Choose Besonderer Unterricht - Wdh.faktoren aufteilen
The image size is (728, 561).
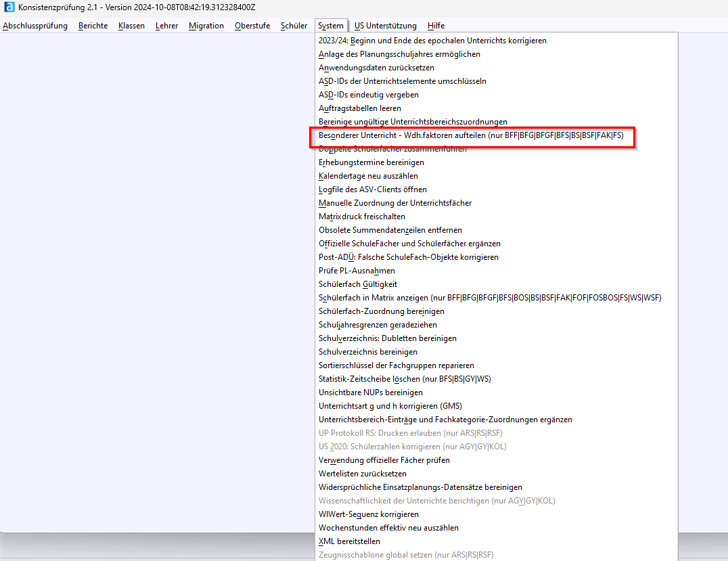coord(497,135)
